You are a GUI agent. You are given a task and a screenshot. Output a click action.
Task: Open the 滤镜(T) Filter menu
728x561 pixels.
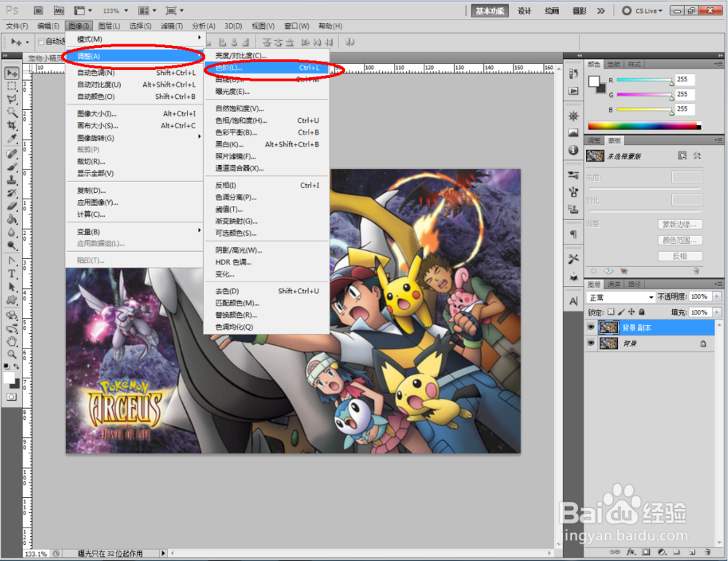[x=171, y=26]
